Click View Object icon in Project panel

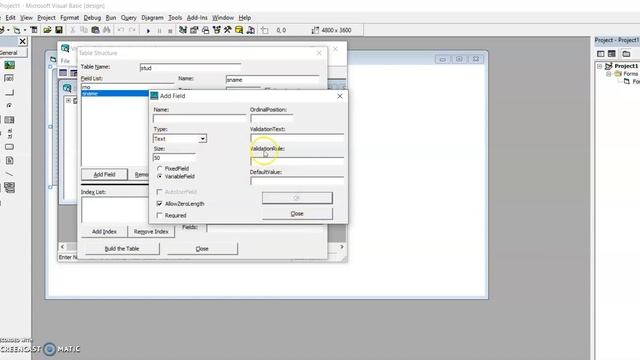(611, 53)
